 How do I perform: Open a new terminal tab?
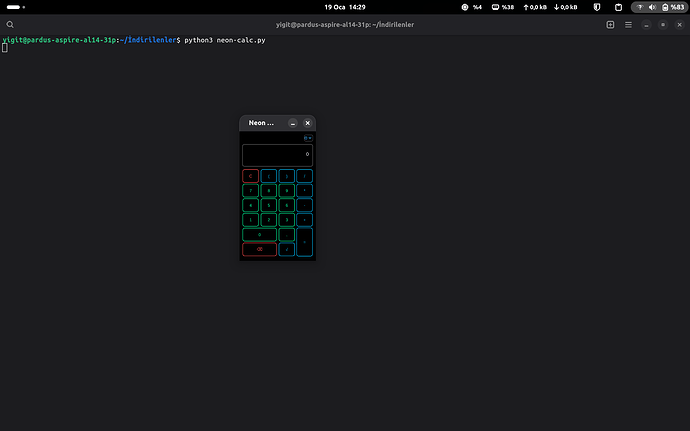(610, 24)
